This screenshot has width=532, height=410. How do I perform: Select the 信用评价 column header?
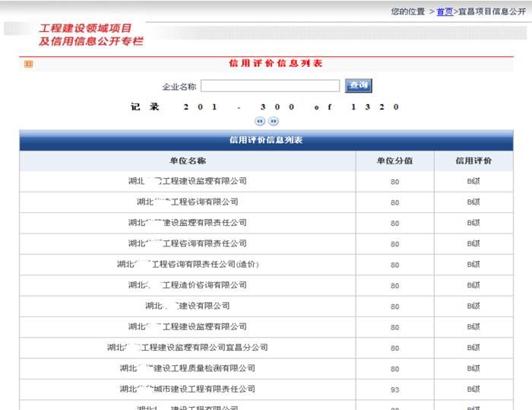point(473,161)
